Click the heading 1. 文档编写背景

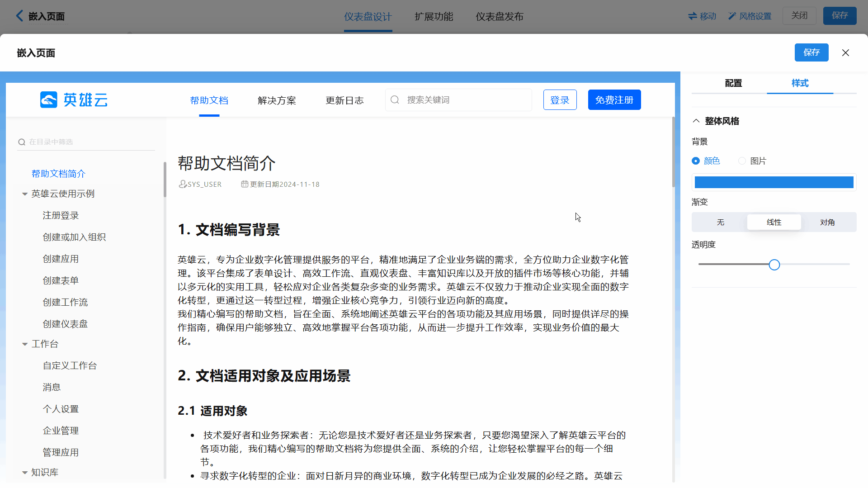(229, 230)
